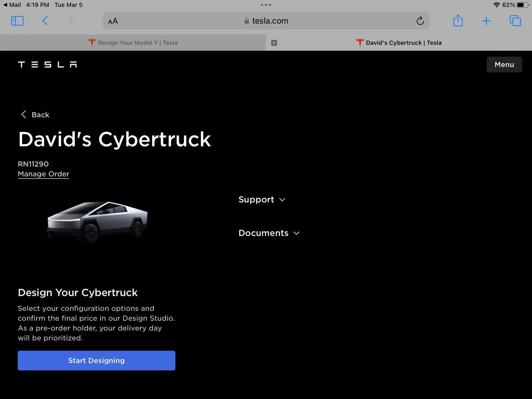Select the David's Cybertruck tab
This screenshot has height=399, width=532.
pos(399,43)
